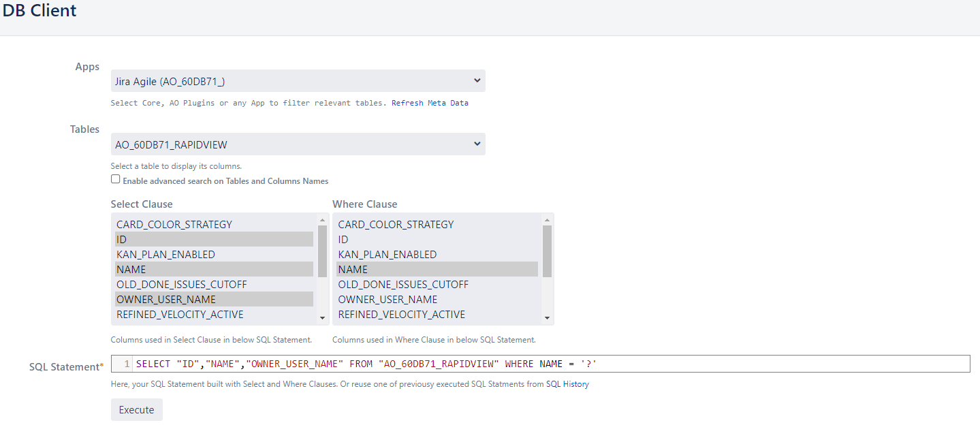Choose KAN_PLAN_ENABLED in Select Clause list
This screenshot has width=980, height=425.
[x=165, y=255]
